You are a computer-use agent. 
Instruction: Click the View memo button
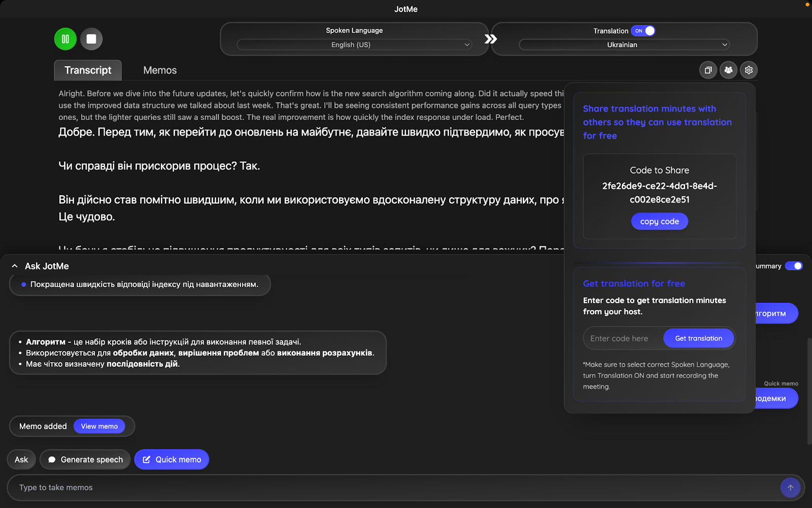tap(99, 426)
